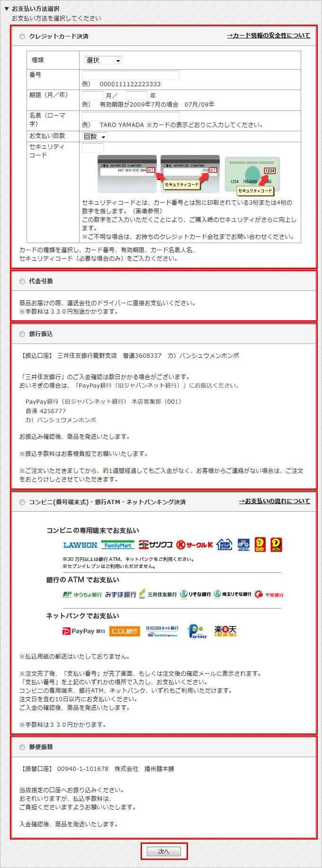Choose 銀行振込 radio button
Screen dimensions: 322x868
tap(22, 334)
